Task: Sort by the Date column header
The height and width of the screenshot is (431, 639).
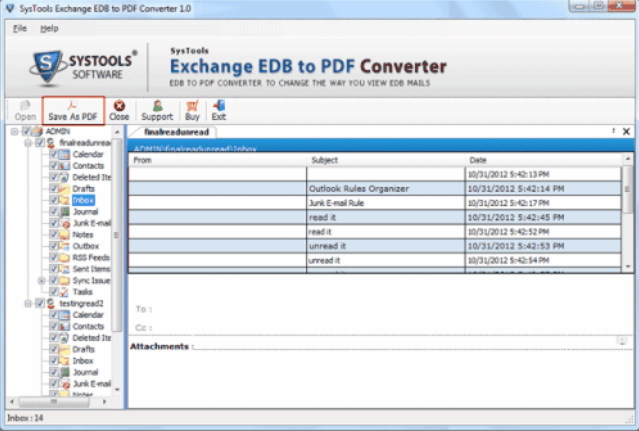Action: 544,160
